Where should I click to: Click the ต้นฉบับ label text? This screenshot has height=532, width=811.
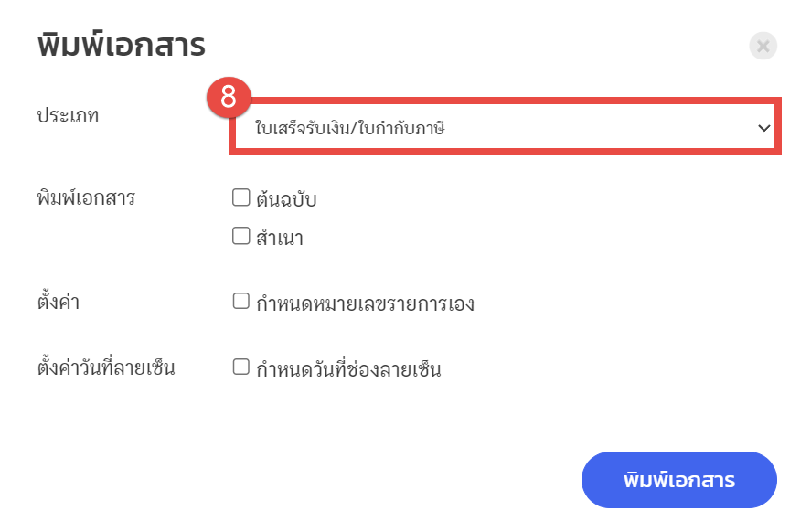(287, 199)
